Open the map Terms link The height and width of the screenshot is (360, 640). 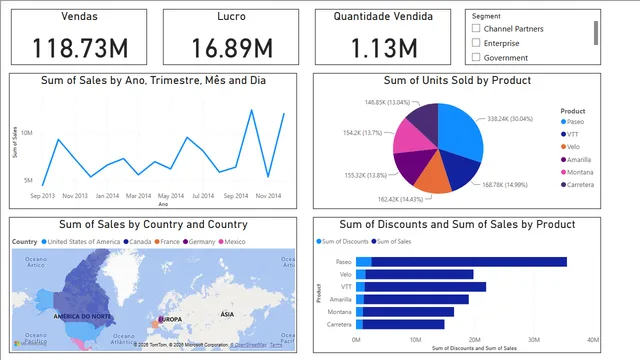click(x=276, y=345)
